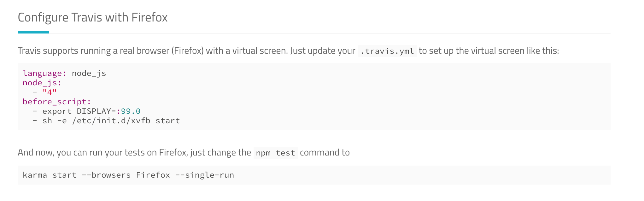Click the paragraph 'Travis supports running a real browser'
The width and height of the screenshot is (644, 201).
288,51
